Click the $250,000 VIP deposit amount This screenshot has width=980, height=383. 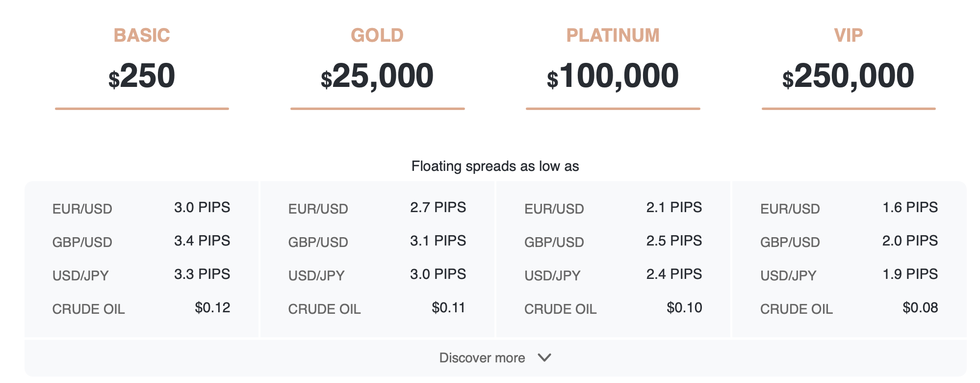pos(849,76)
